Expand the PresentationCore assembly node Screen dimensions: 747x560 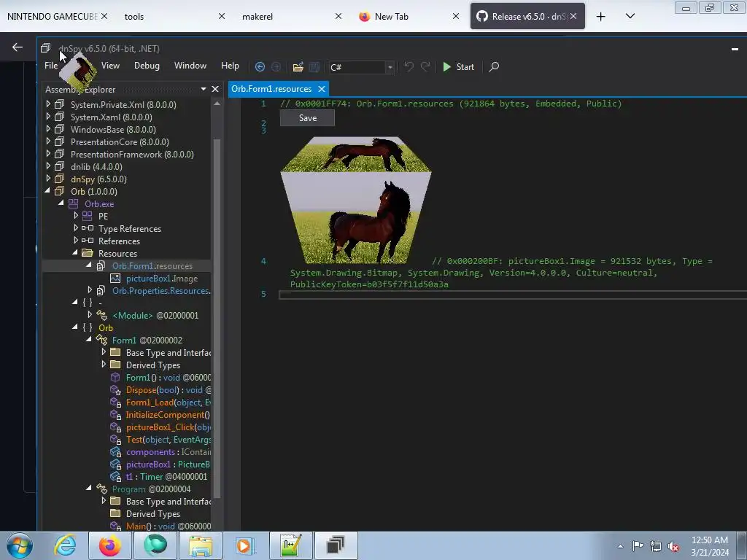coord(48,141)
